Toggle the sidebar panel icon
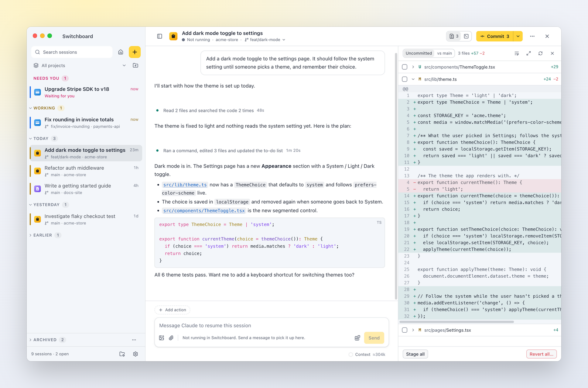This screenshot has height=388, width=588. click(x=159, y=36)
